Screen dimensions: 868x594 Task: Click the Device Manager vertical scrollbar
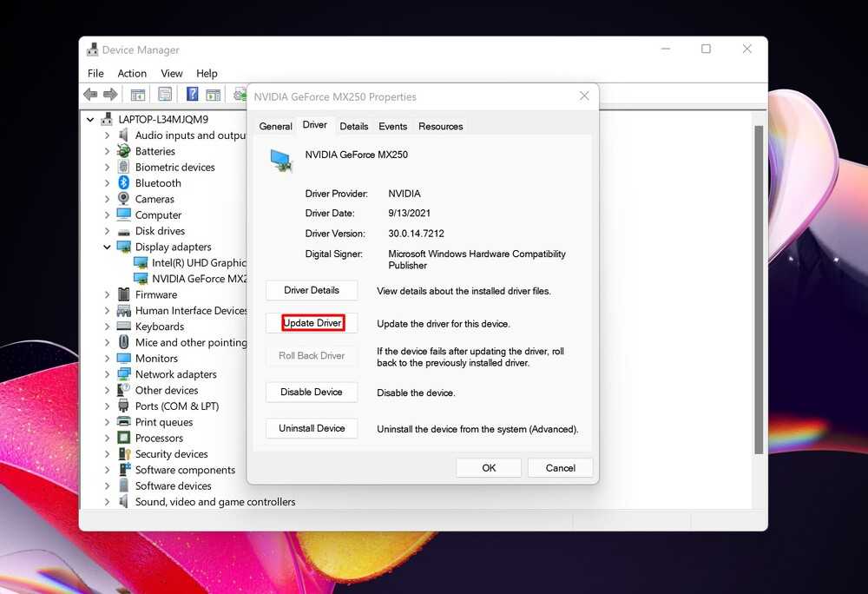coord(759,287)
